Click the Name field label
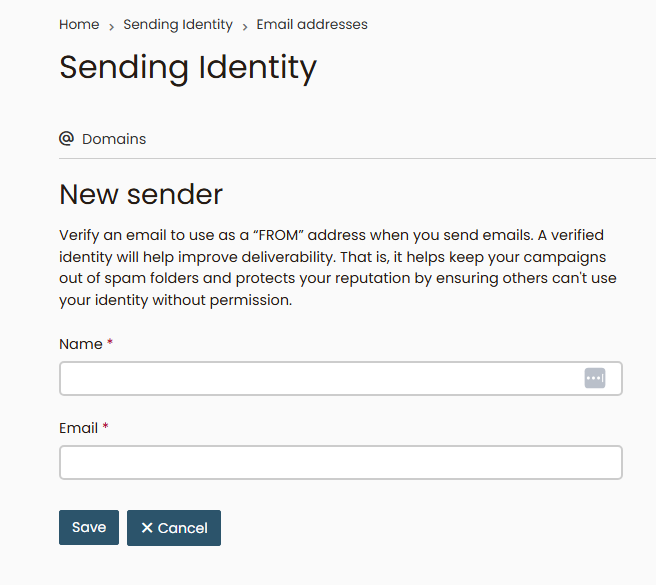 point(80,344)
